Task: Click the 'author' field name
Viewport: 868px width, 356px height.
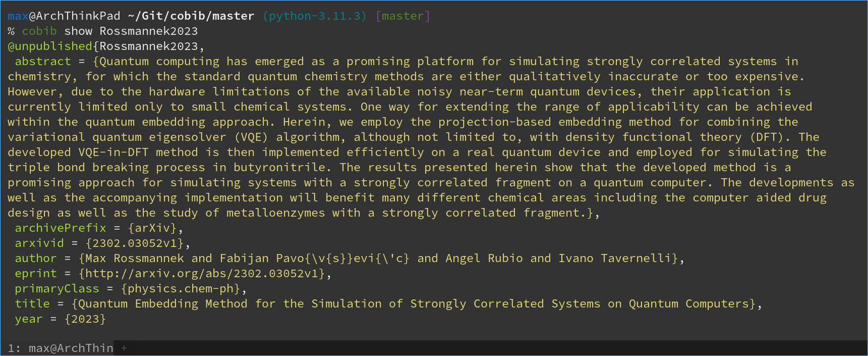Action: coord(36,259)
